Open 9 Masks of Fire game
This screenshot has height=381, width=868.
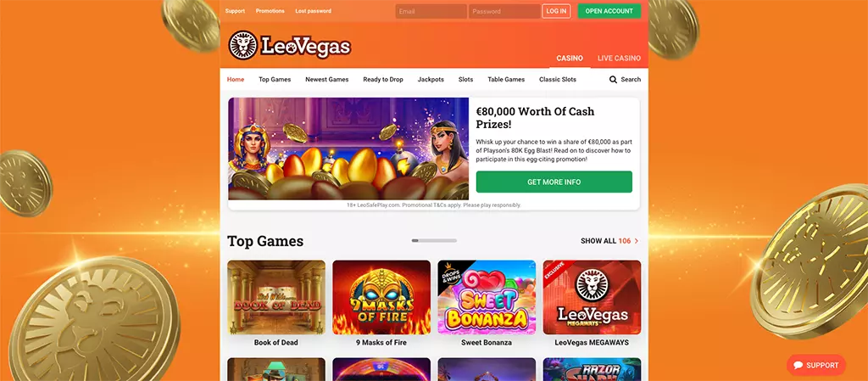point(381,297)
